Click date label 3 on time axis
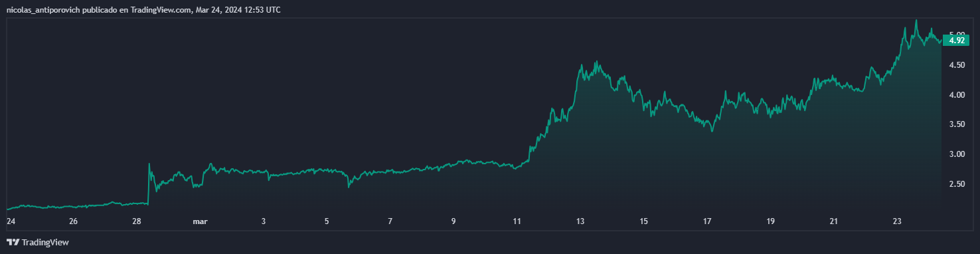Viewport: 980px width, 254px height. pyautogui.click(x=264, y=221)
